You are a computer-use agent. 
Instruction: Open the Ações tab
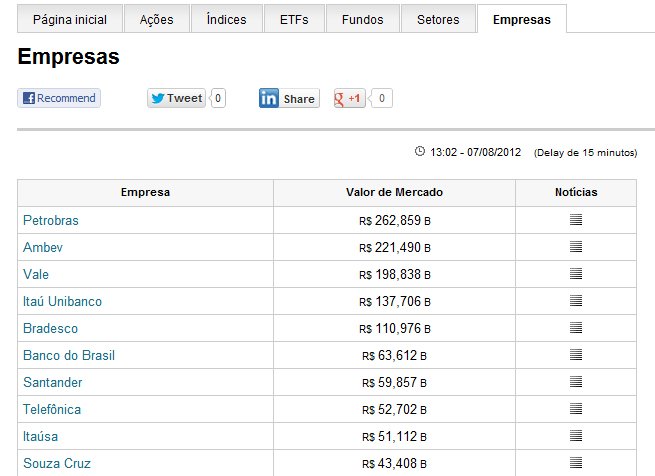click(x=157, y=19)
